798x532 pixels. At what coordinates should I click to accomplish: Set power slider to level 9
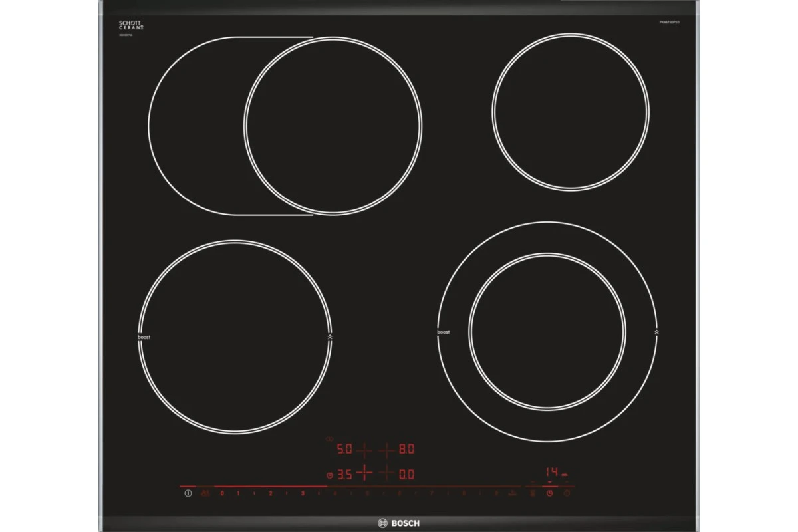(496, 493)
